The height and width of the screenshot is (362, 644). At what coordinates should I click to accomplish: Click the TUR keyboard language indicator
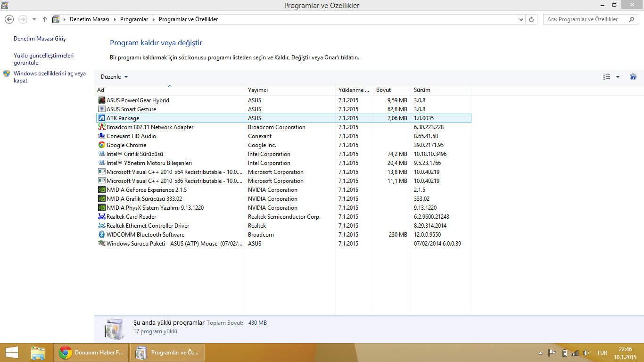(602, 353)
